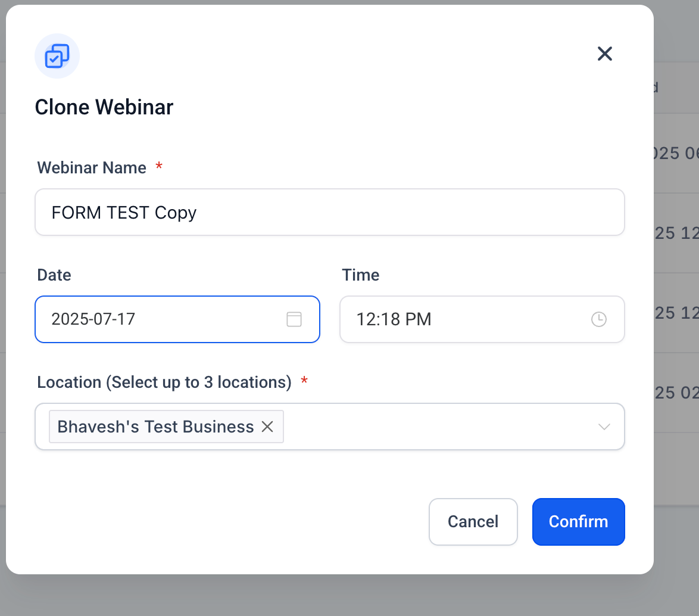Select the Bhavesh's Test Business tag text

click(155, 427)
